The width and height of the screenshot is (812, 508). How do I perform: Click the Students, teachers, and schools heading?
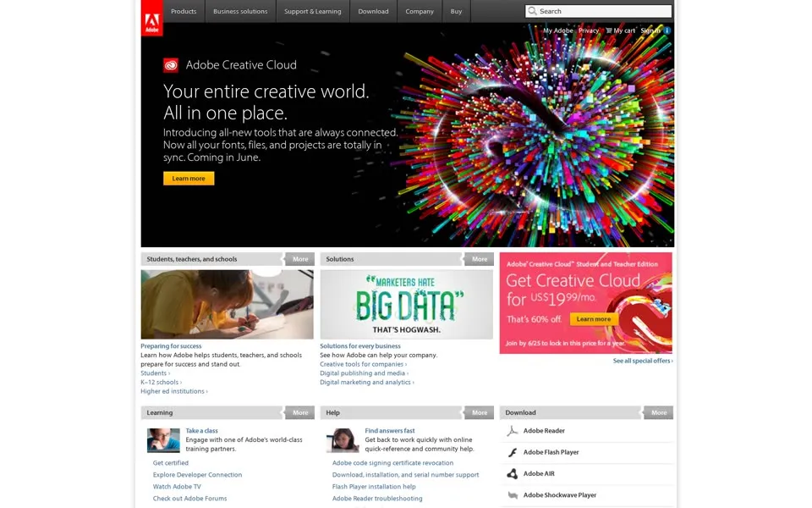coord(192,259)
